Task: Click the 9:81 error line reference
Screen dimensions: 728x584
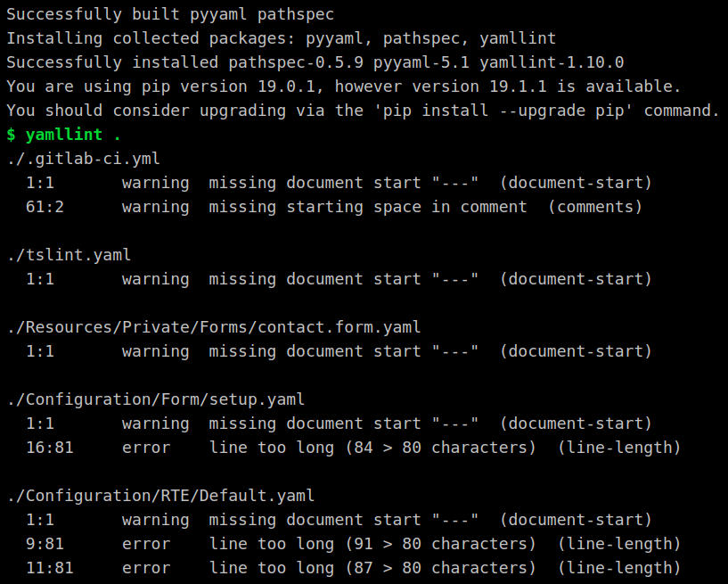Action: (x=45, y=544)
